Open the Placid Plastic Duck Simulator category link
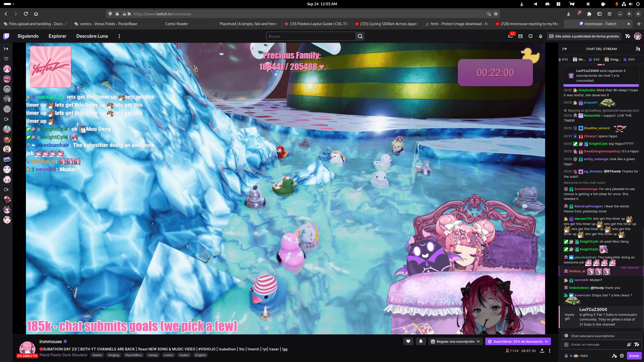Image resolution: width=644 pixels, height=362 pixels. coord(63,355)
